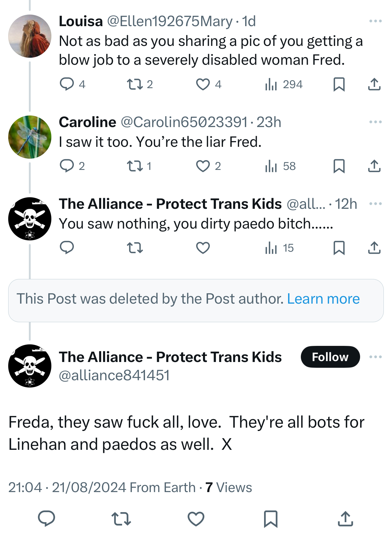The image size is (392, 548).
Task: Open Louisa's profile picture
Action: (30, 36)
